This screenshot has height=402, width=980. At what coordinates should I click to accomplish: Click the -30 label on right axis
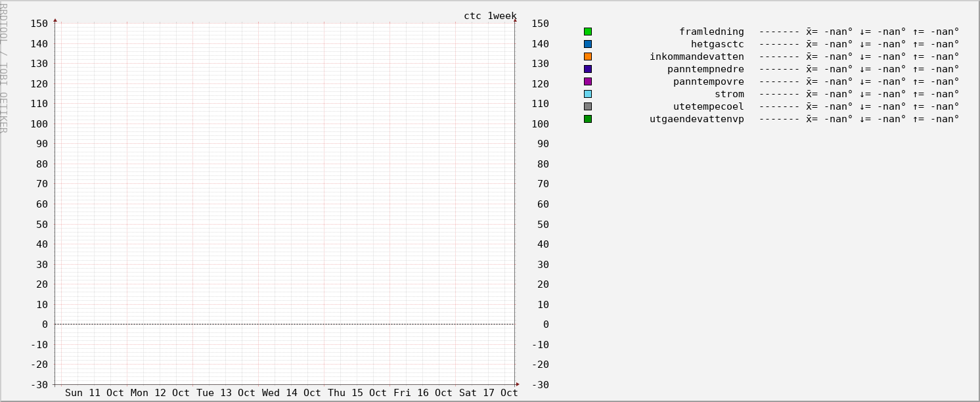point(540,385)
